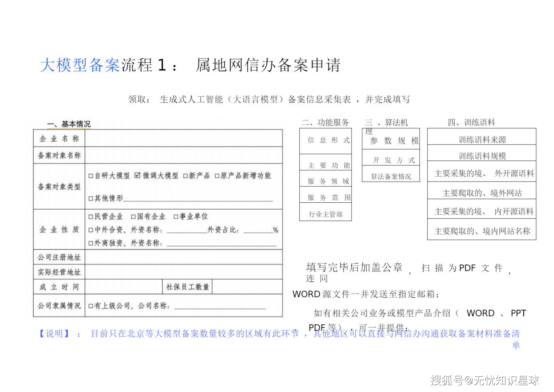
Task: Click the 企业名称 input field
Action: click(x=183, y=138)
